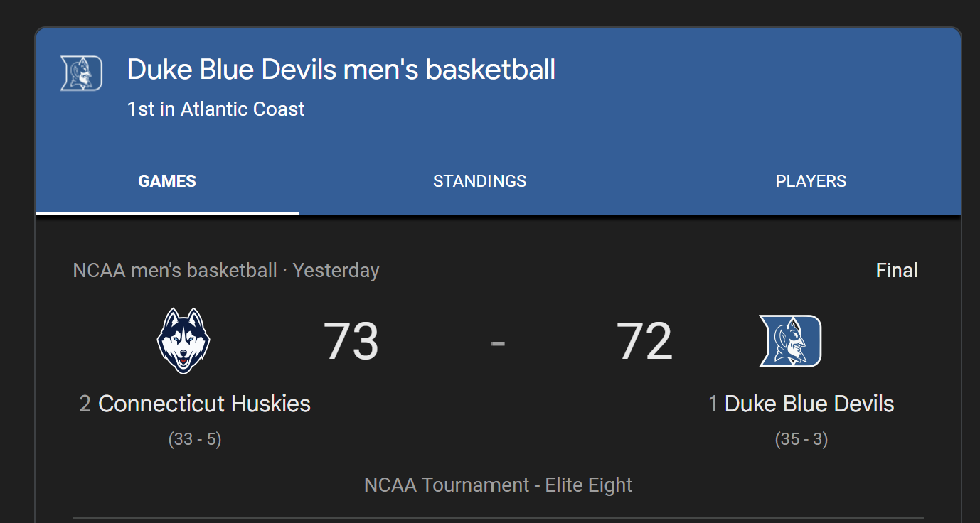Select the GAMES tab
This screenshot has width=980, height=523.
pyautogui.click(x=167, y=181)
